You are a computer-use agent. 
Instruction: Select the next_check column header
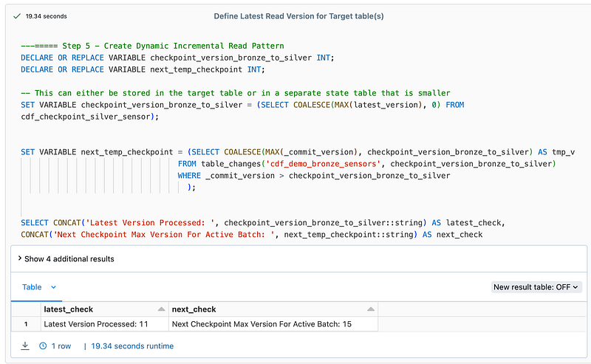[273, 309]
